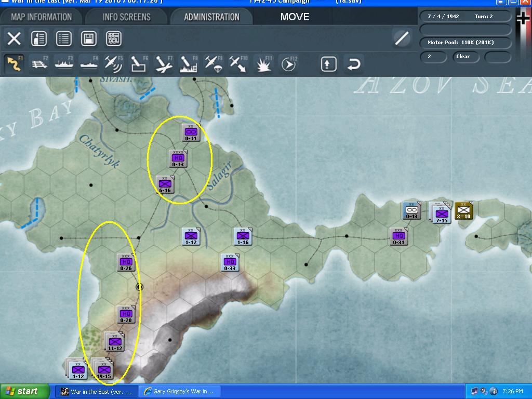The width and height of the screenshot is (532, 399).
Task: Select the HQ 0-26 counter
Action: 126,262
